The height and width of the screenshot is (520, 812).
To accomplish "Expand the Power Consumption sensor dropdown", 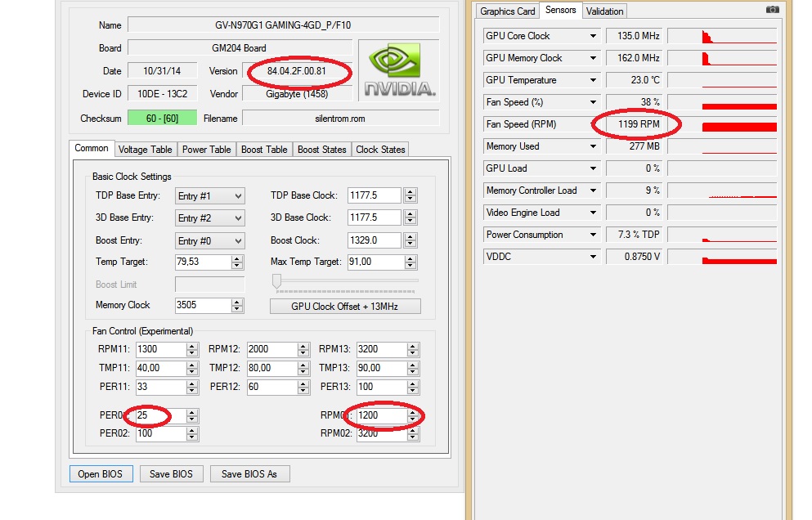I will [x=593, y=235].
